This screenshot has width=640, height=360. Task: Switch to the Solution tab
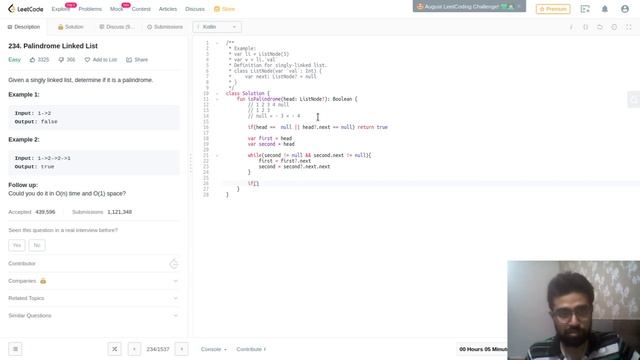pyautogui.click(x=71, y=27)
